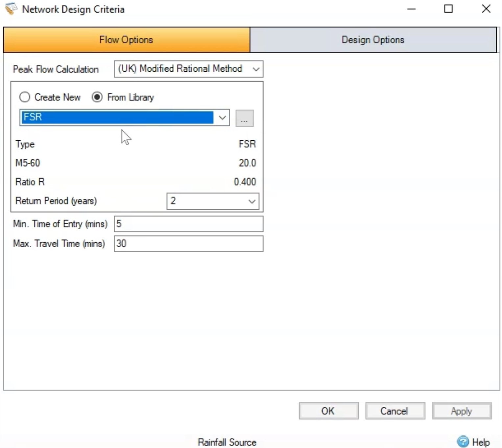Click the Return Period (years) label
This screenshot has height=448, width=502.
(x=56, y=201)
